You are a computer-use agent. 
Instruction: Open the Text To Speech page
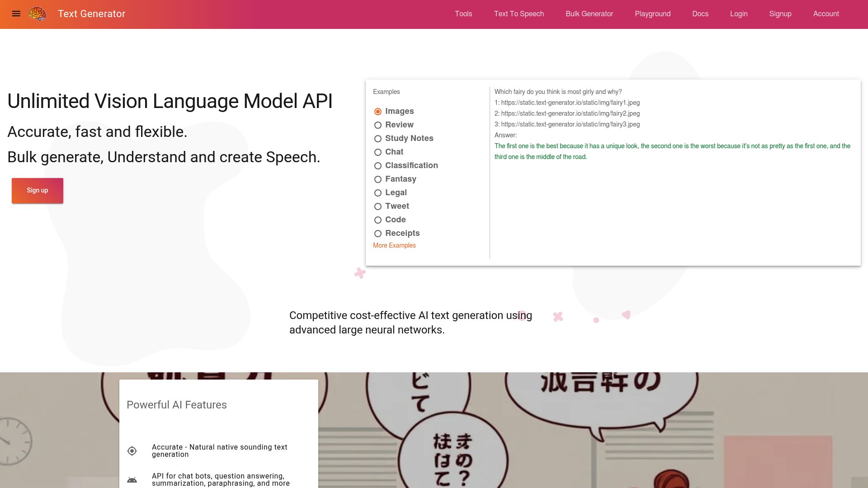(519, 14)
